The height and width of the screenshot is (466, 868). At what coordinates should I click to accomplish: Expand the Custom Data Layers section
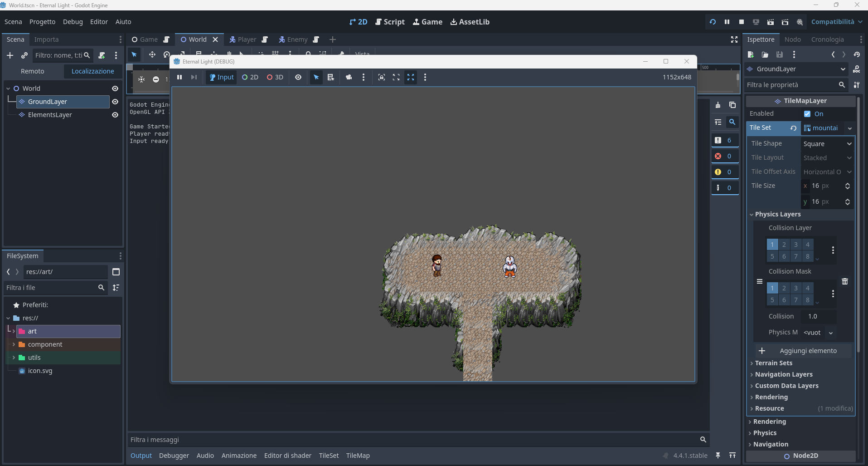tap(786, 386)
